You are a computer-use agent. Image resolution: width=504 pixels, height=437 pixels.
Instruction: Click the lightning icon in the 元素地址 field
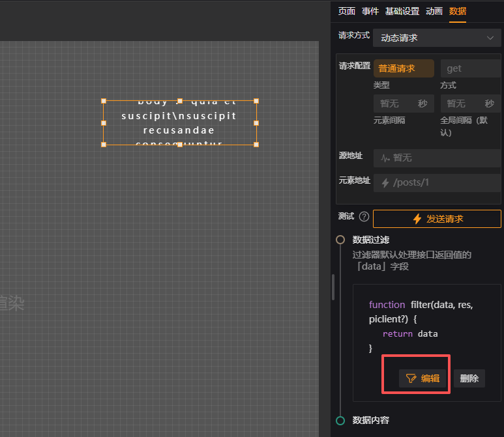pos(385,183)
